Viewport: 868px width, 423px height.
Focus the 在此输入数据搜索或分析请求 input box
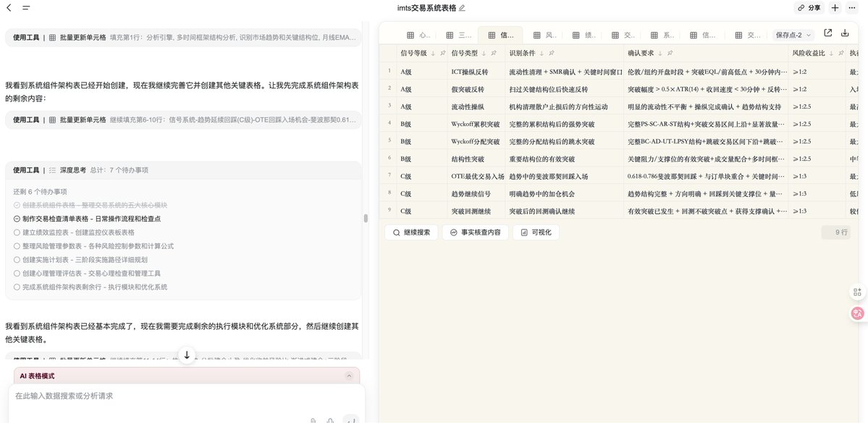(187, 396)
